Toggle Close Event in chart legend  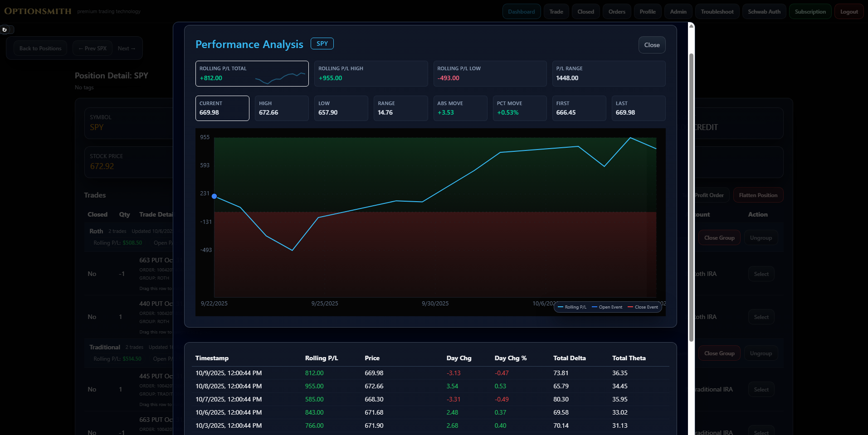pyautogui.click(x=643, y=307)
